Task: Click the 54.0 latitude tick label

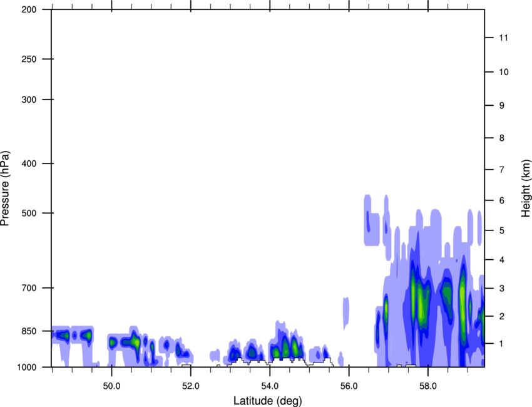Action: click(270, 386)
